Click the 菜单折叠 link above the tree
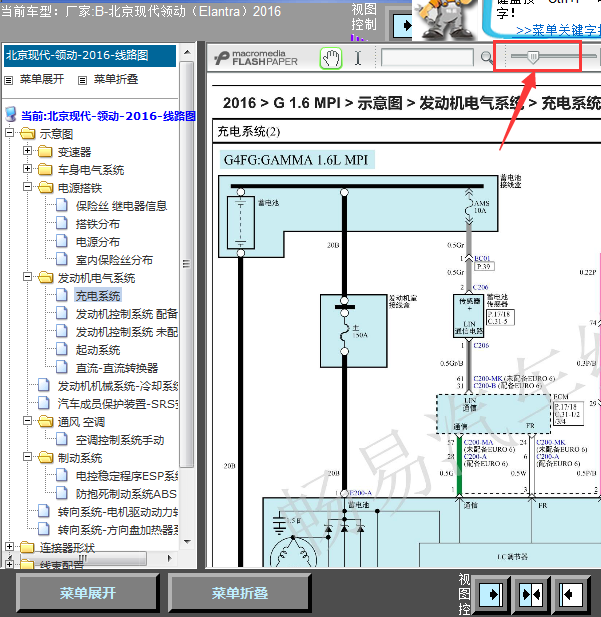This screenshot has height=617, width=601. [116, 79]
